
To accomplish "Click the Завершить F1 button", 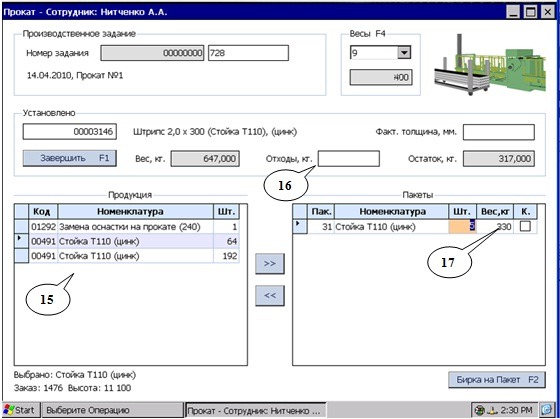I will [x=70, y=158].
